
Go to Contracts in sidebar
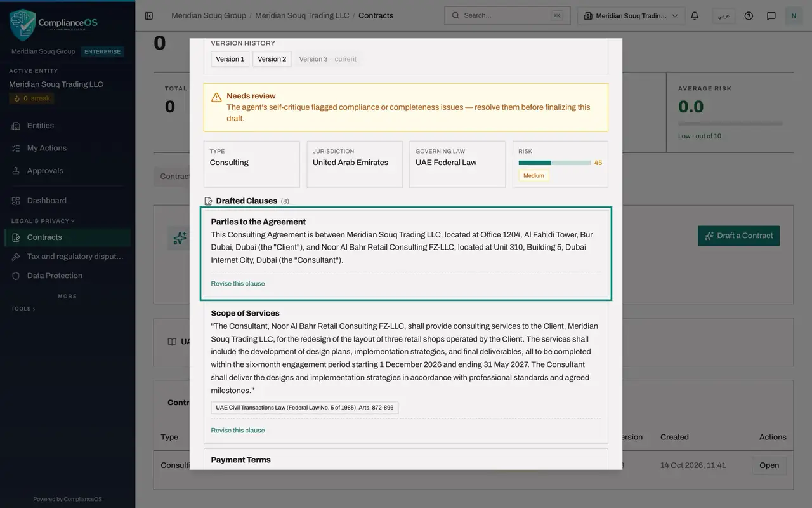(x=67, y=237)
